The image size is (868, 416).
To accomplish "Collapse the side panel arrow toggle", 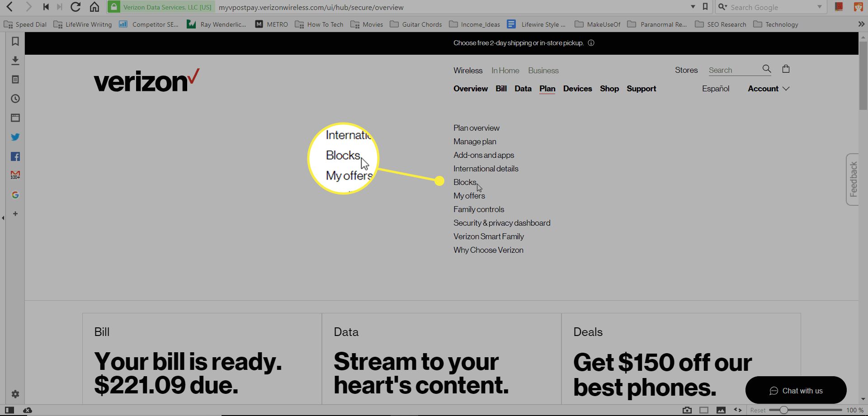I will click(x=3, y=218).
